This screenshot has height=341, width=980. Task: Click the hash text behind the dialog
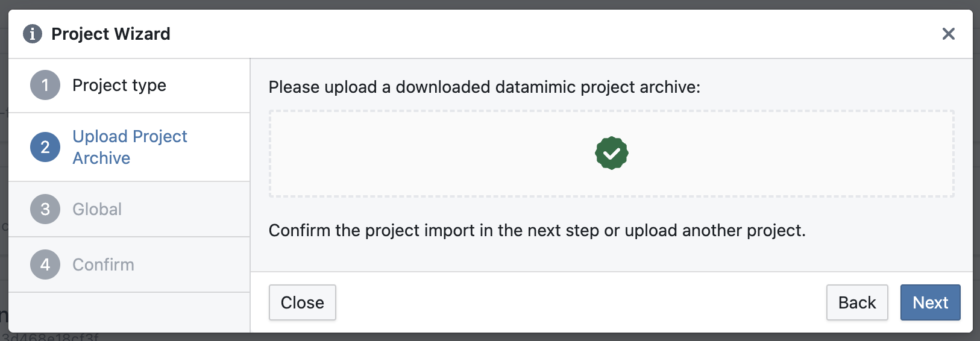(51, 337)
